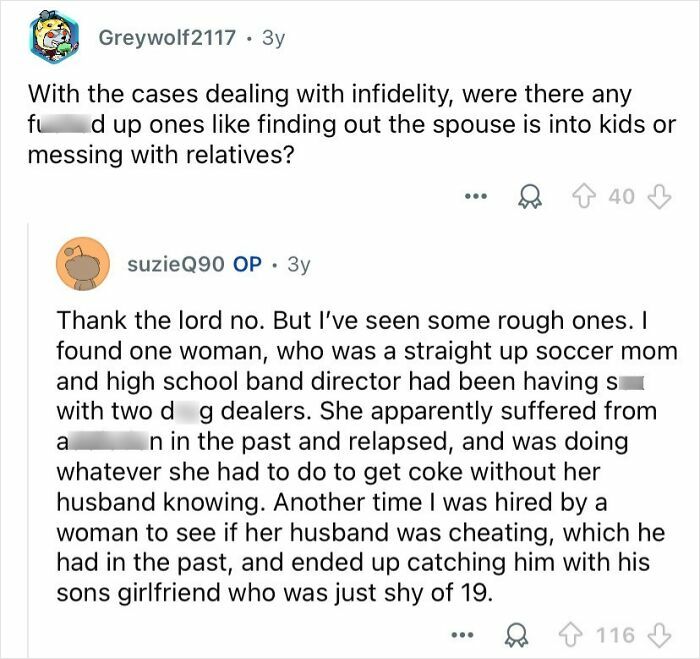Open more options on Greywolf2117's comment

[x=475, y=196]
